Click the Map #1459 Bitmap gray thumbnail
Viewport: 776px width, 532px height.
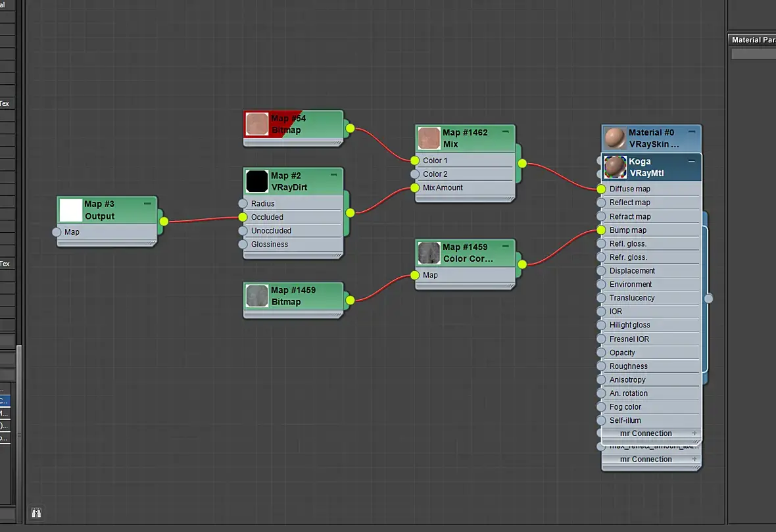pos(257,295)
